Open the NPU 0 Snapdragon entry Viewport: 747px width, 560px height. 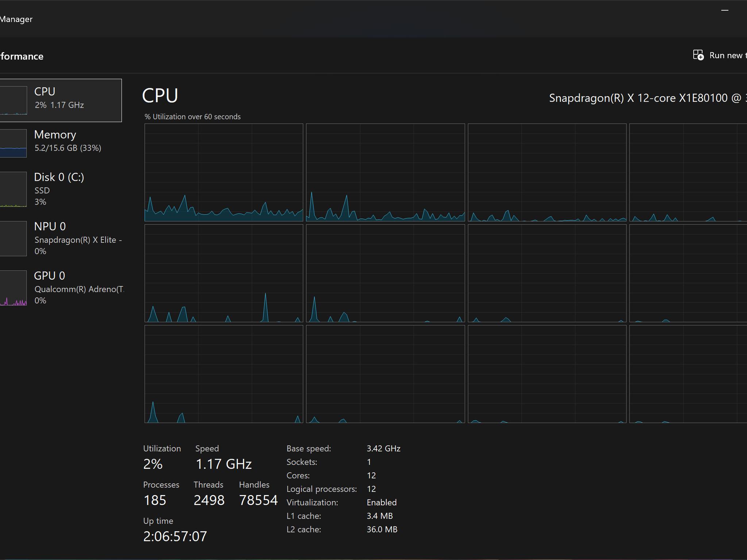point(61,238)
